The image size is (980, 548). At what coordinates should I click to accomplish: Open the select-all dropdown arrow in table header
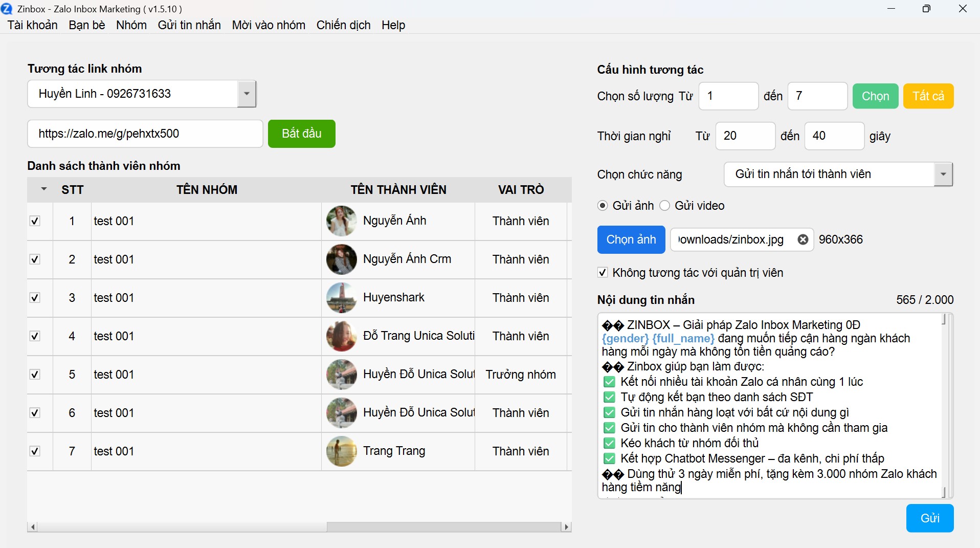[x=44, y=189]
